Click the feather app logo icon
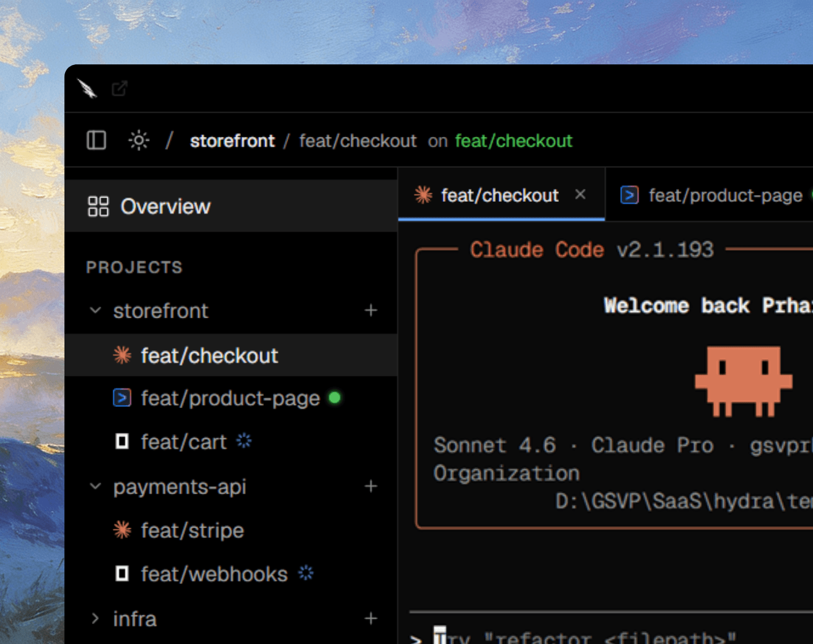 87,89
